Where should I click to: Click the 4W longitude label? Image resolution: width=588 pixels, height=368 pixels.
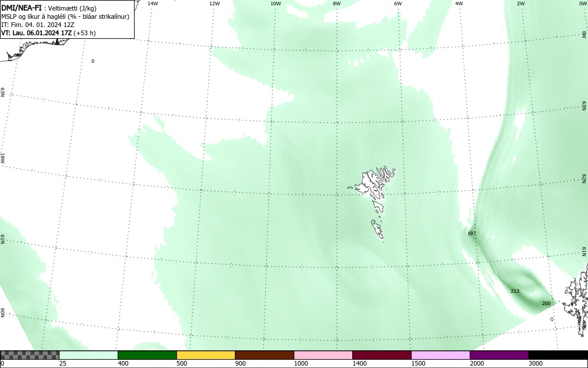point(459,4)
